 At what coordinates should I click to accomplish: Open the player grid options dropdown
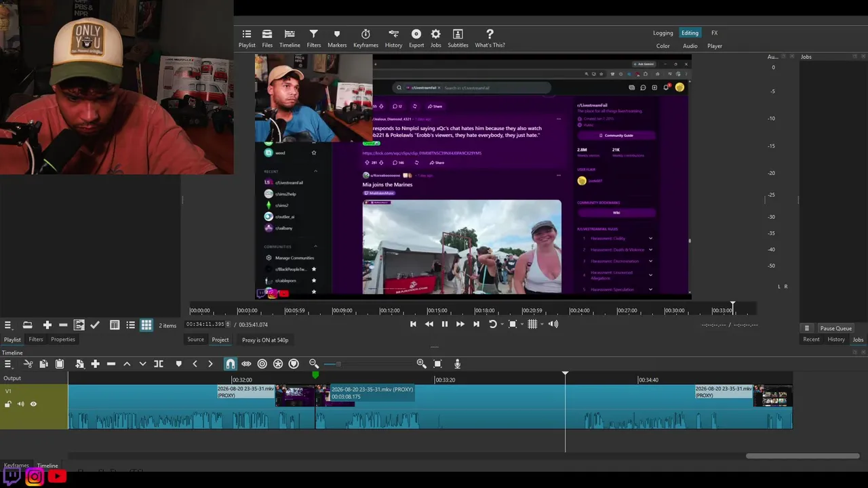(541, 324)
